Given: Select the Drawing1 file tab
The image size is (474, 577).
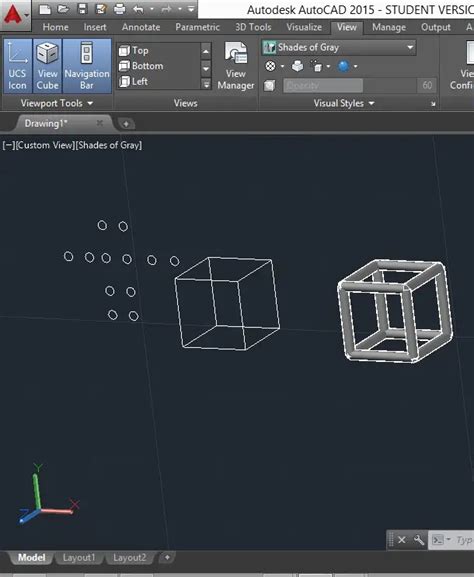Looking at the screenshot, I should pos(46,123).
